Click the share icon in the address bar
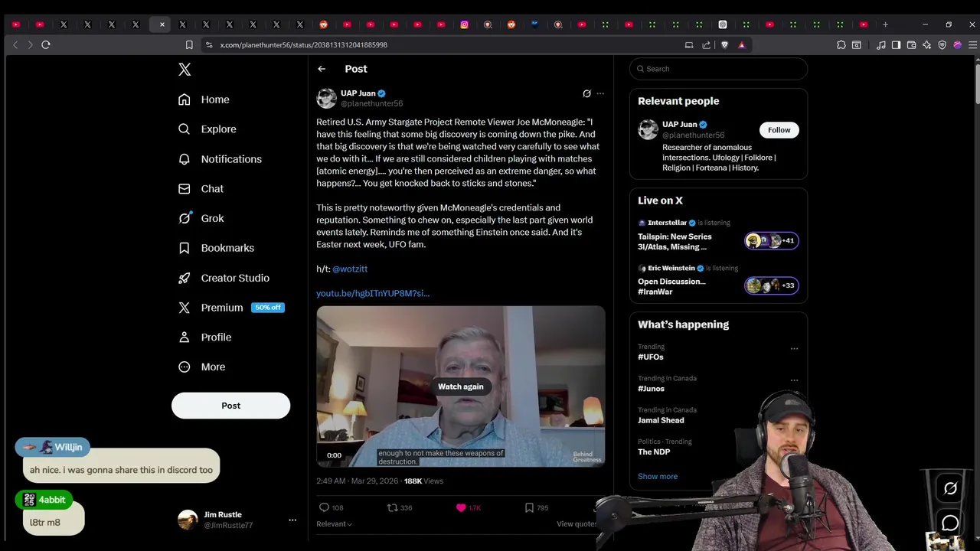 [x=706, y=45]
